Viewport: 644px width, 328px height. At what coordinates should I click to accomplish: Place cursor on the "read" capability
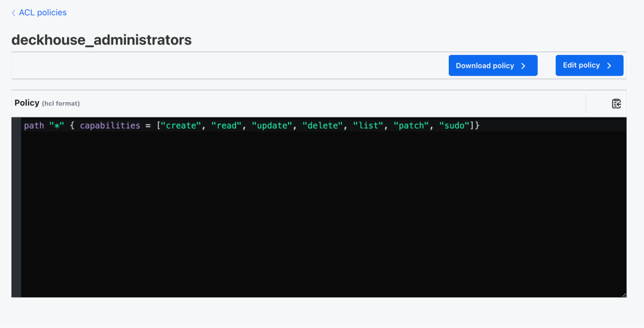pyautogui.click(x=226, y=126)
